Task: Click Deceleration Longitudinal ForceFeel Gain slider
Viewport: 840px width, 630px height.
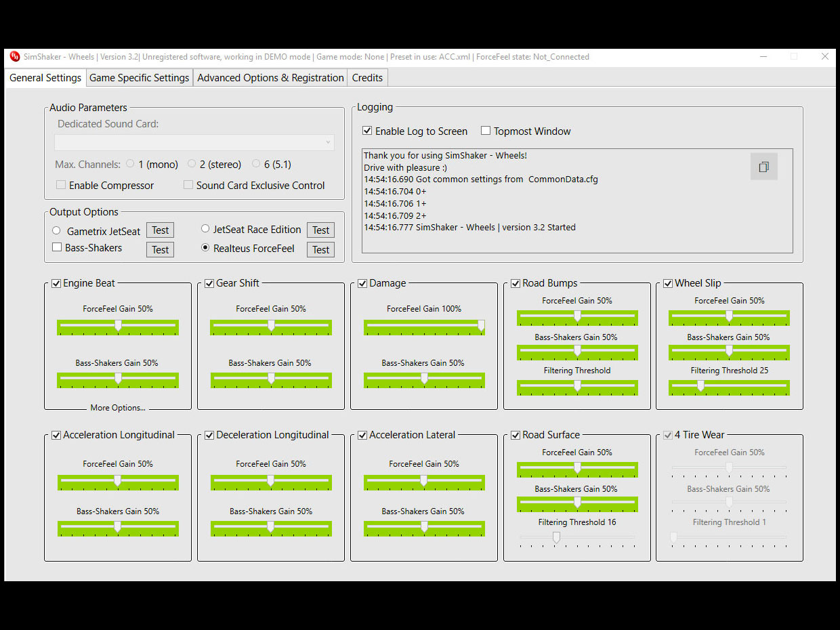Action: point(271,482)
